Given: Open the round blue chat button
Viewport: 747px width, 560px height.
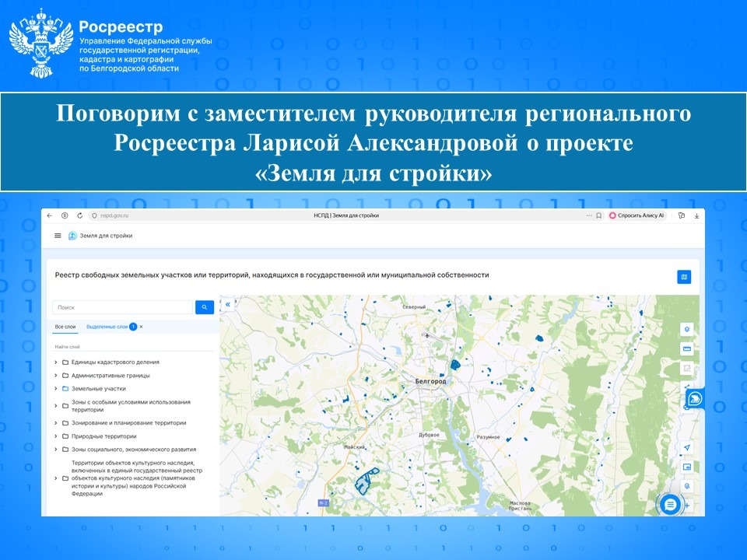Looking at the screenshot, I should (670, 505).
